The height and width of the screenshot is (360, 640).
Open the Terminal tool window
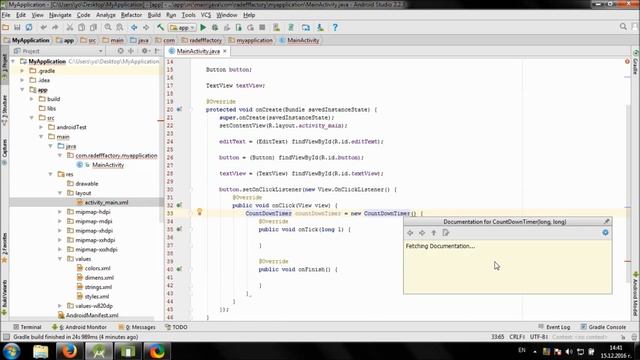(27, 327)
